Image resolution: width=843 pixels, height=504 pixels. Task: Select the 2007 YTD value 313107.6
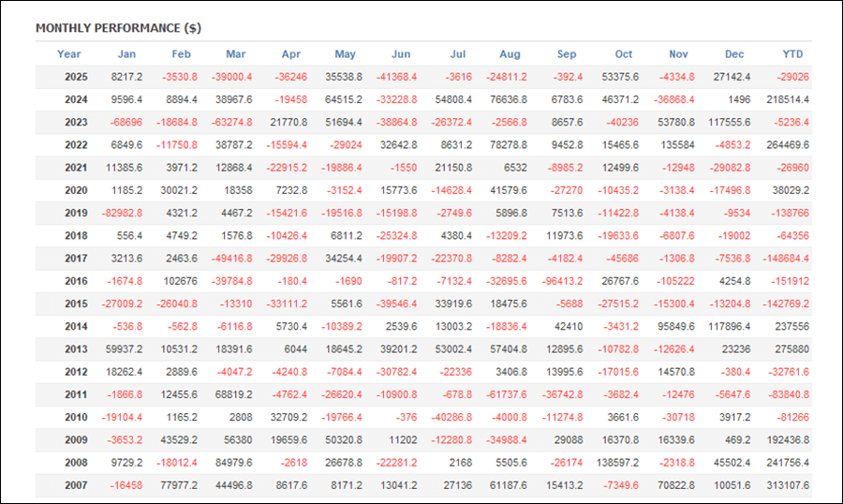(x=788, y=485)
